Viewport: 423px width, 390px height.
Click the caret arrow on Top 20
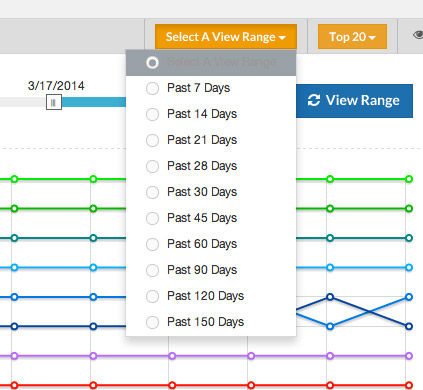click(x=372, y=38)
